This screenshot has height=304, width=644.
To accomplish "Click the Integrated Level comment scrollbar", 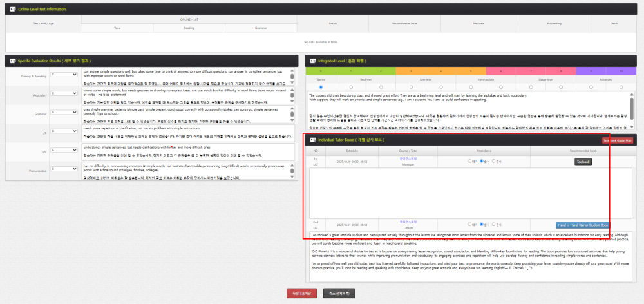I will click(x=633, y=106).
